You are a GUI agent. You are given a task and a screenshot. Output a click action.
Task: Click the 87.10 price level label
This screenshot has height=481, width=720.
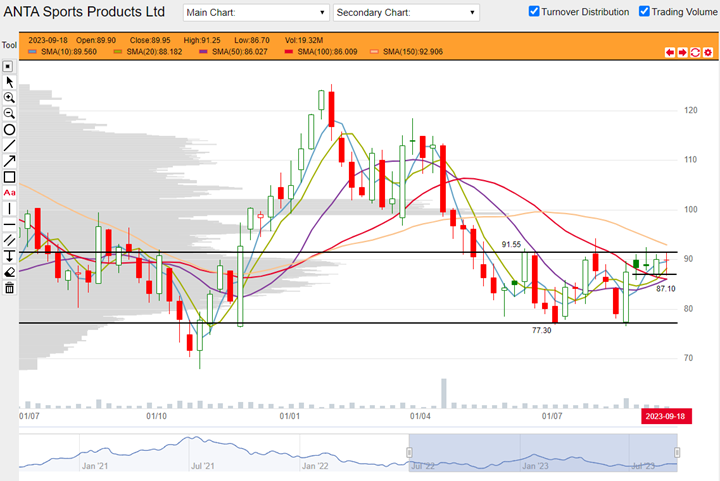(x=665, y=289)
